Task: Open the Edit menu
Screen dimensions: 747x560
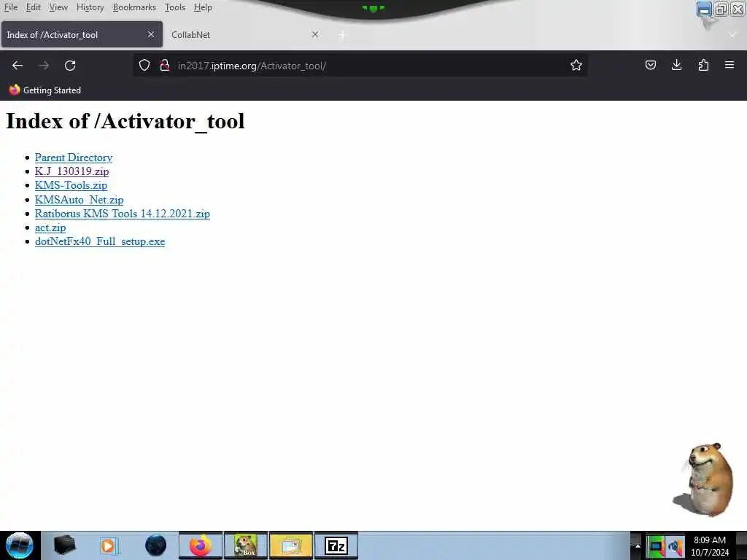Action: (x=33, y=7)
